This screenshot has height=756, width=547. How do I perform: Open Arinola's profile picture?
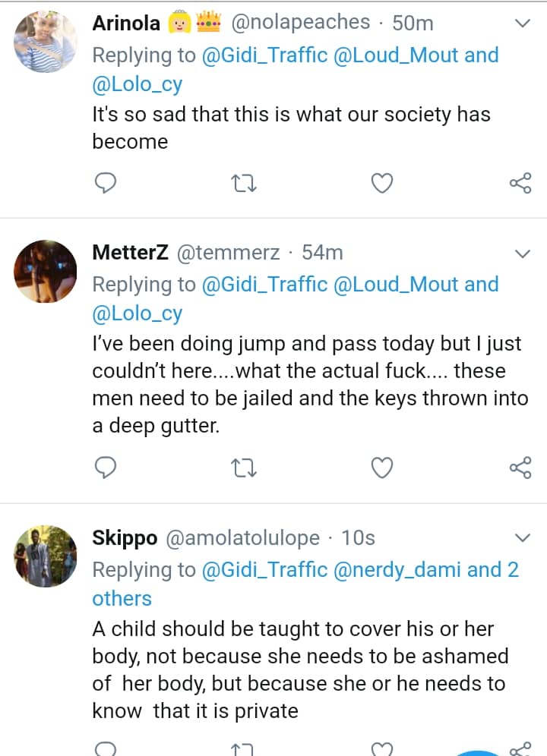[46, 42]
